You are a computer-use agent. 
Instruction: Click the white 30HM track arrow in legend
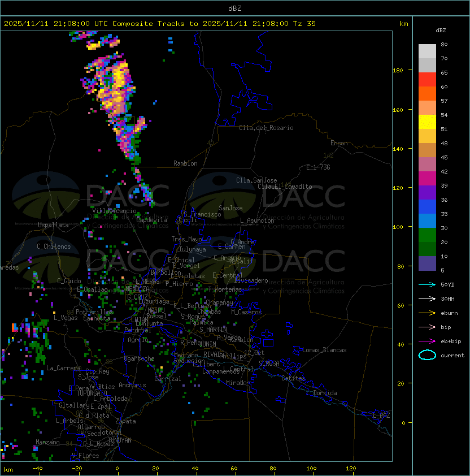427,299
